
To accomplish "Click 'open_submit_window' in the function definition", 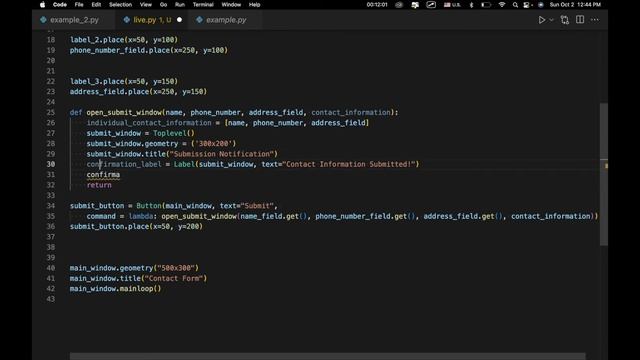I will coord(124,112).
